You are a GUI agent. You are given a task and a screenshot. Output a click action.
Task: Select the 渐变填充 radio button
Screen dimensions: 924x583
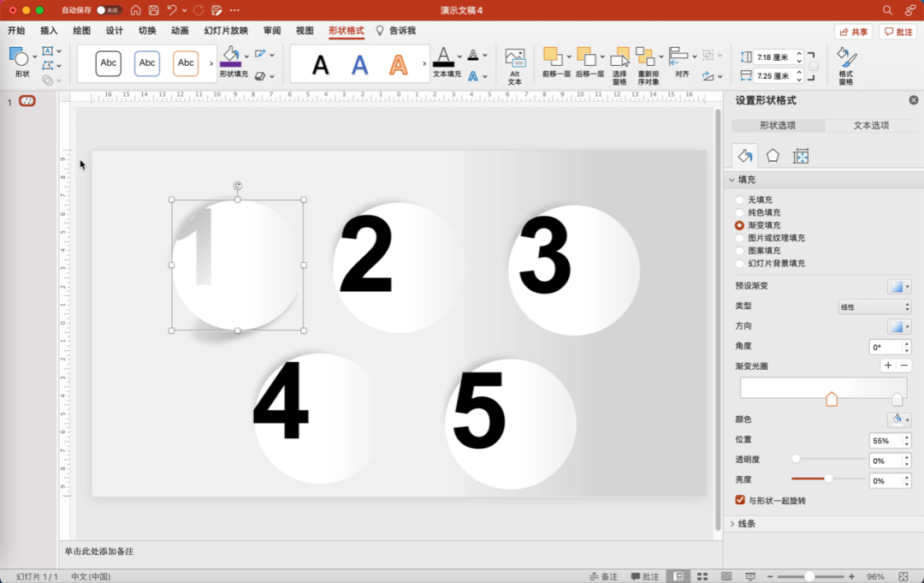tap(739, 225)
